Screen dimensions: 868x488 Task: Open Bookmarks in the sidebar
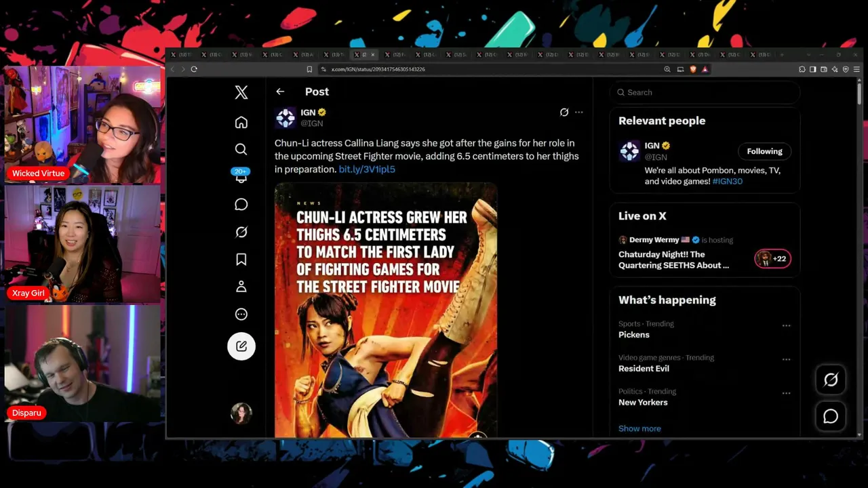(x=241, y=260)
